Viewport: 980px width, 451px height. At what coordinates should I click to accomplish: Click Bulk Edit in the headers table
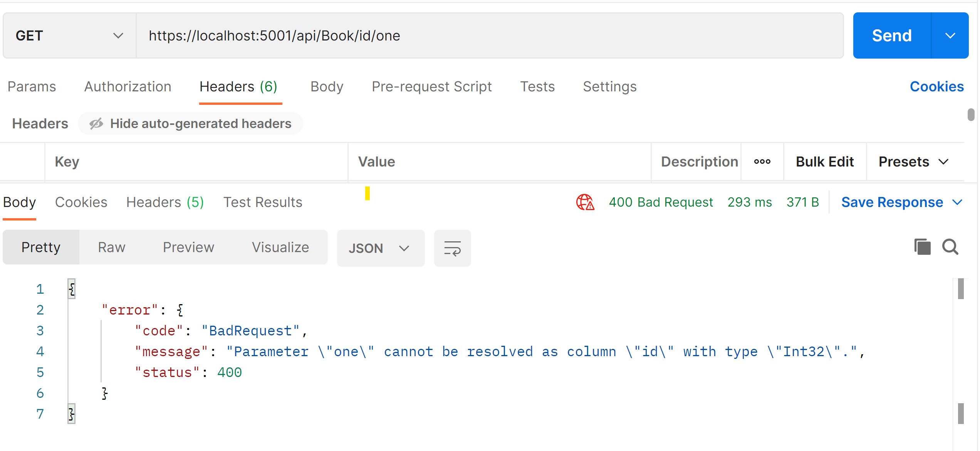pyautogui.click(x=824, y=162)
